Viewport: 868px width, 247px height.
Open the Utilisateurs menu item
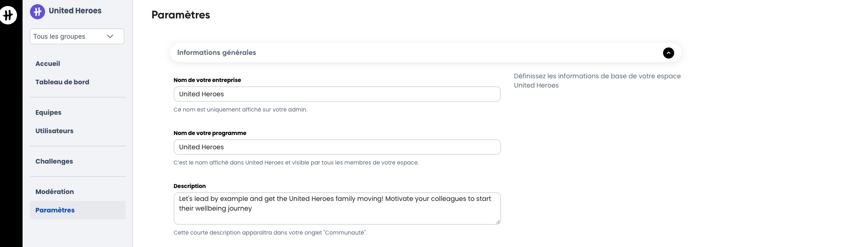point(54,131)
